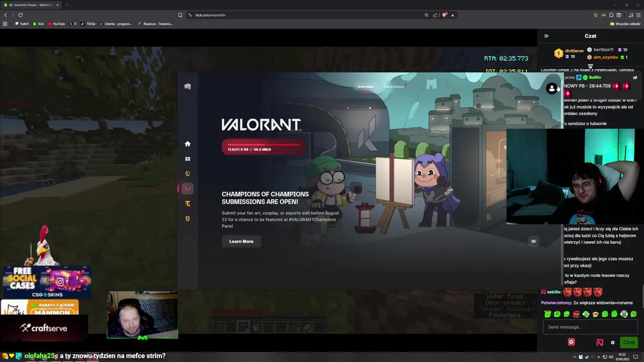Open the YouTube bookmark
Image resolution: width=644 pixels, height=362 pixels.
pyautogui.click(x=56, y=24)
